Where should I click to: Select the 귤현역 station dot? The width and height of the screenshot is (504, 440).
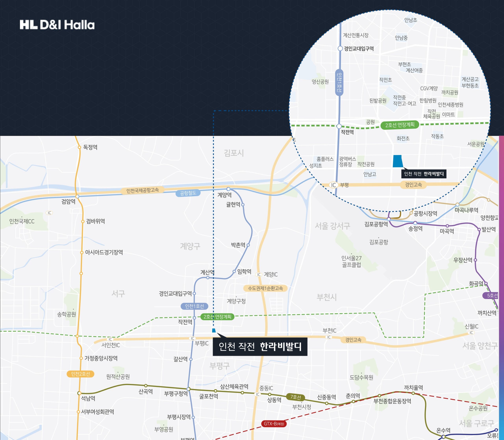coord(243,205)
